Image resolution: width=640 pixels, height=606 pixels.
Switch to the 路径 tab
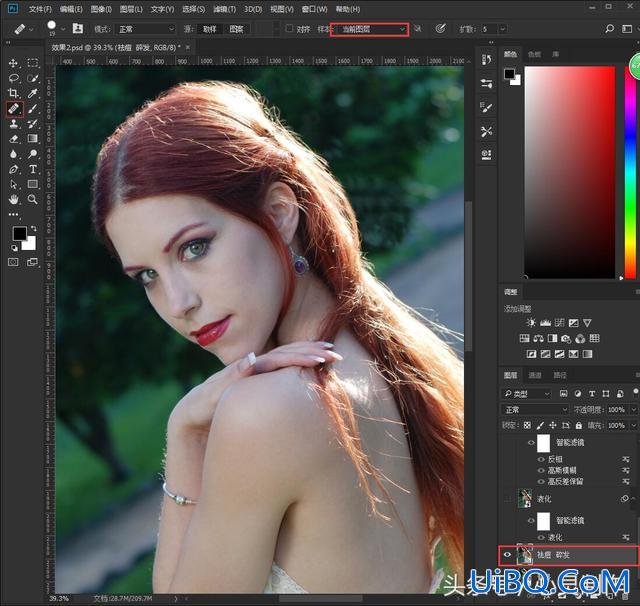[x=560, y=375]
